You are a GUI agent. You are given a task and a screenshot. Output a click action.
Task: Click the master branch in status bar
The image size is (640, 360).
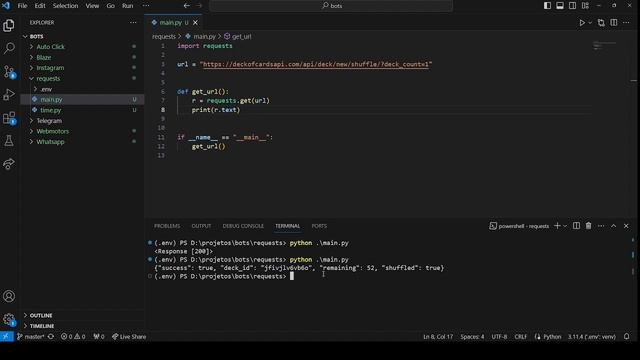[31, 336]
